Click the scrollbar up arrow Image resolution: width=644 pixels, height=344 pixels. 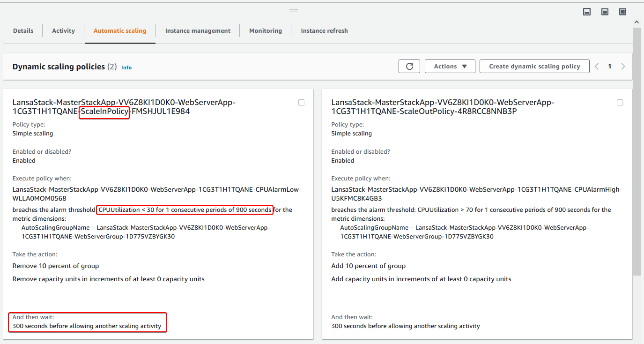point(637,22)
